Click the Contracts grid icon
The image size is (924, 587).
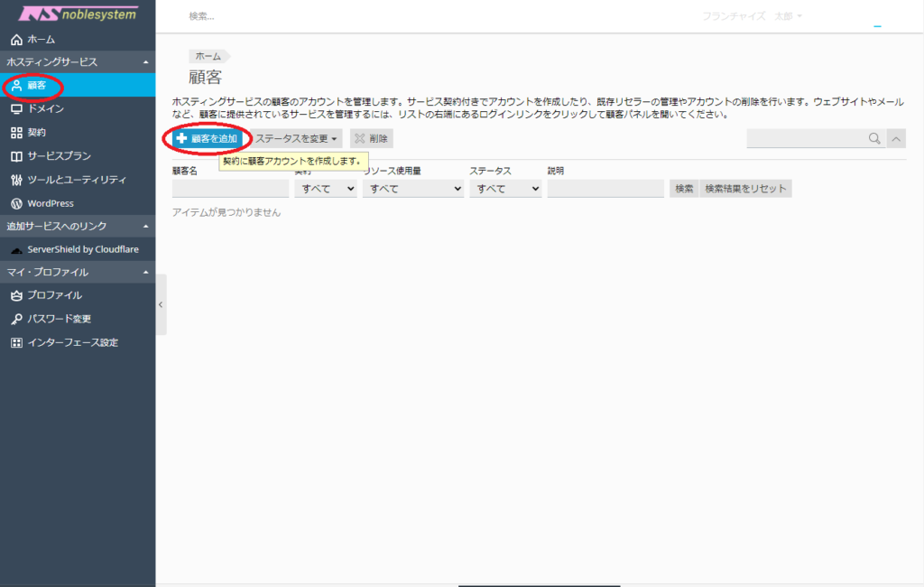click(16, 133)
